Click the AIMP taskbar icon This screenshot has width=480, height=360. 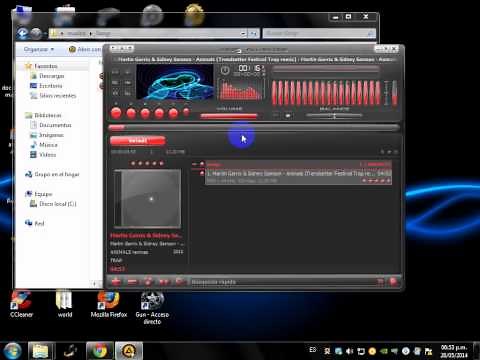coord(129,351)
